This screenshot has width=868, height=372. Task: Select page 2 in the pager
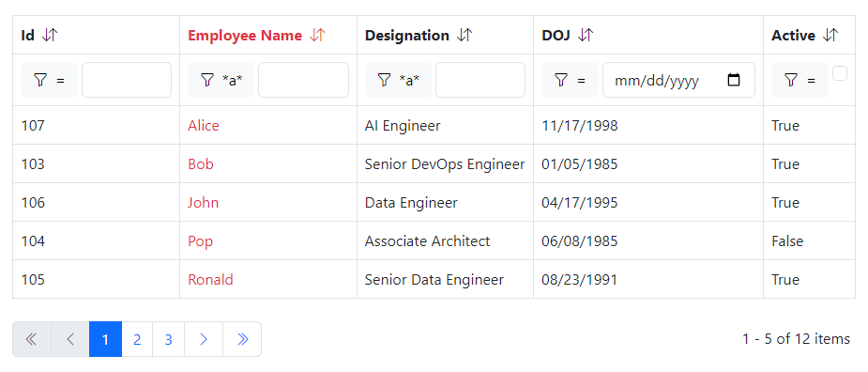(137, 339)
